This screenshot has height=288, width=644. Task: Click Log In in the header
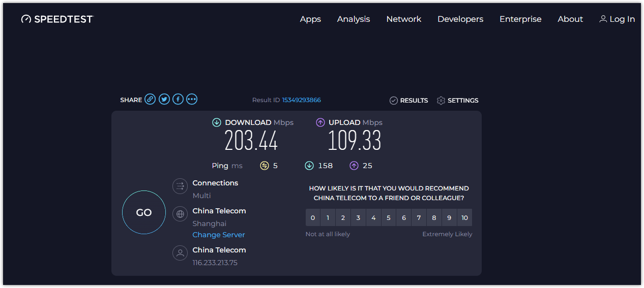click(617, 19)
